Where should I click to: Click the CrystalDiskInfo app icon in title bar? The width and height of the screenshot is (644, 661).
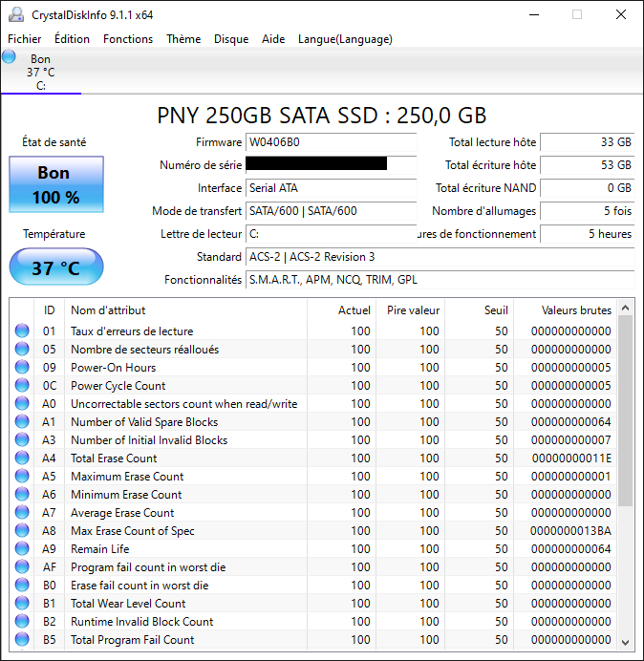point(15,14)
